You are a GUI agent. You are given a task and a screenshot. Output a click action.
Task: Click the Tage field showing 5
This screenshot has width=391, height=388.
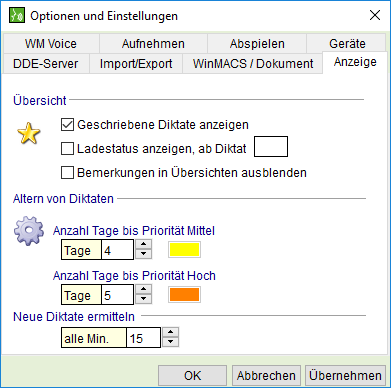(117, 295)
